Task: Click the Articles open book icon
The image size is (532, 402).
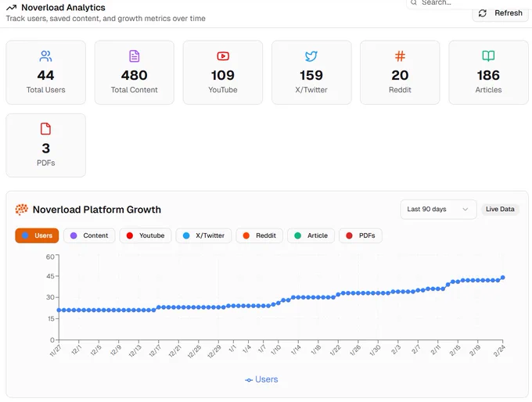Action: coord(488,56)
